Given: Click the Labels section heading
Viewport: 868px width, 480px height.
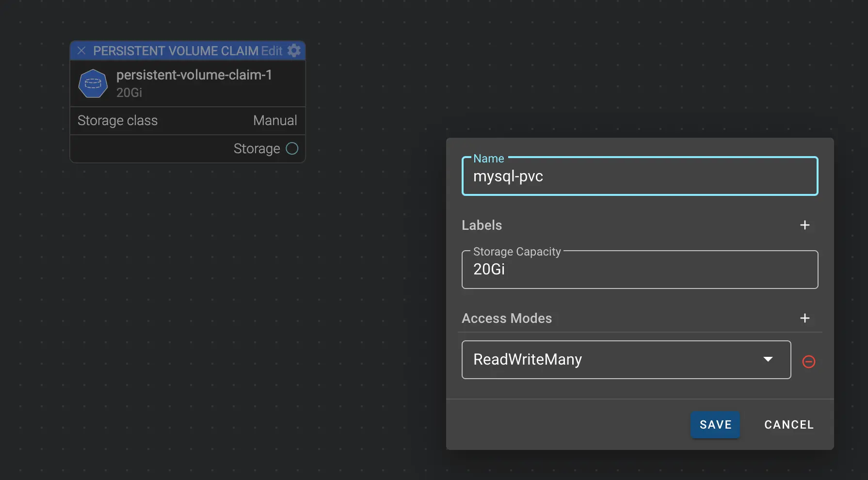Looking at the screenshot, I should click(482, 225).
